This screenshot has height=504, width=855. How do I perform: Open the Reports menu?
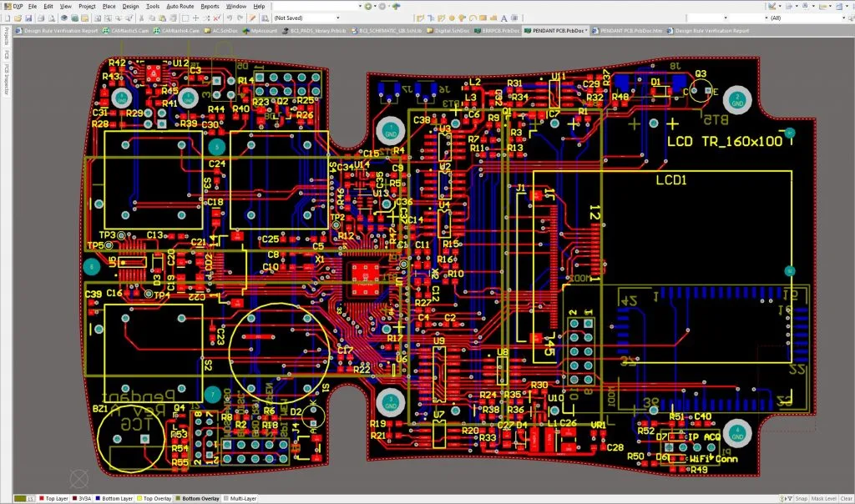tap(210, 6)
